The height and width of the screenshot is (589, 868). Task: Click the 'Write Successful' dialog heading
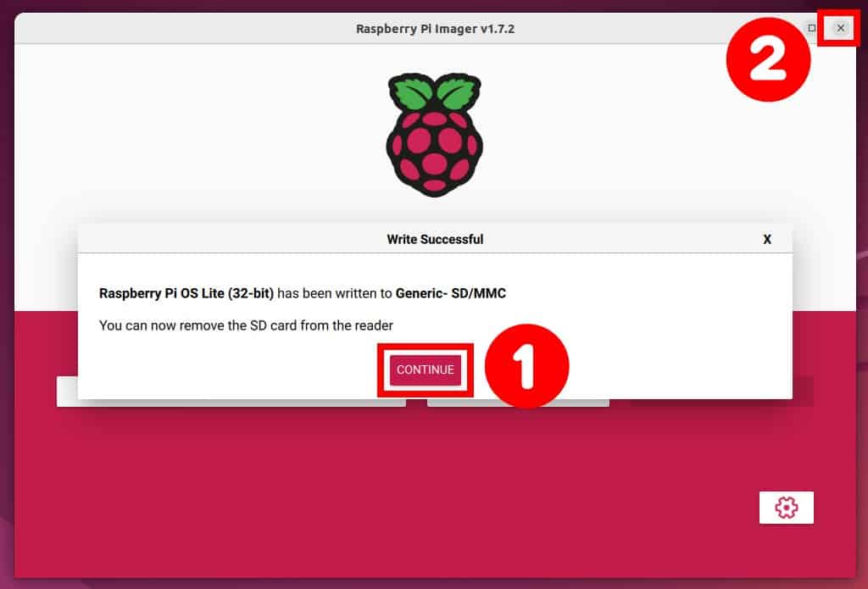tap(435, 239)
